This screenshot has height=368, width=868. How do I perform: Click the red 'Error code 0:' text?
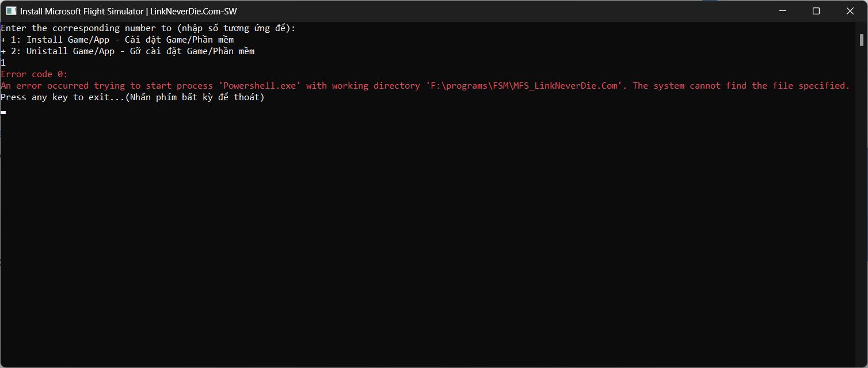pyautogui.click(x=34, y=74)
